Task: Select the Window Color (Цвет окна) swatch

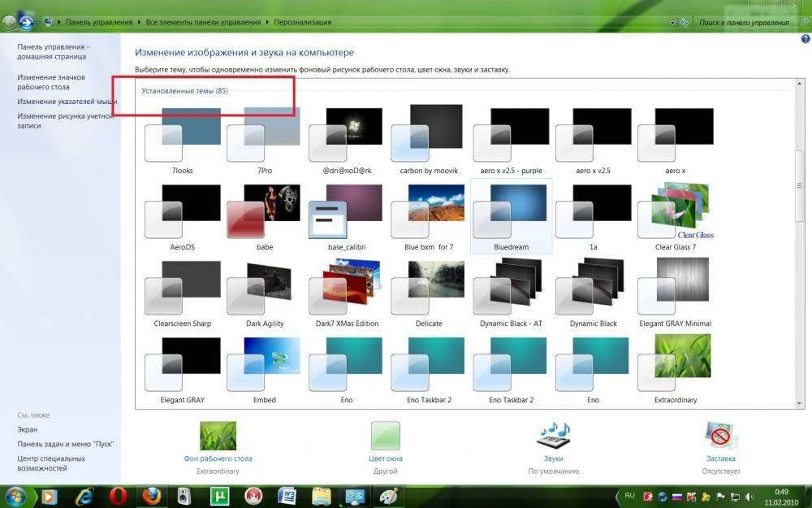Action: [385, 436]
